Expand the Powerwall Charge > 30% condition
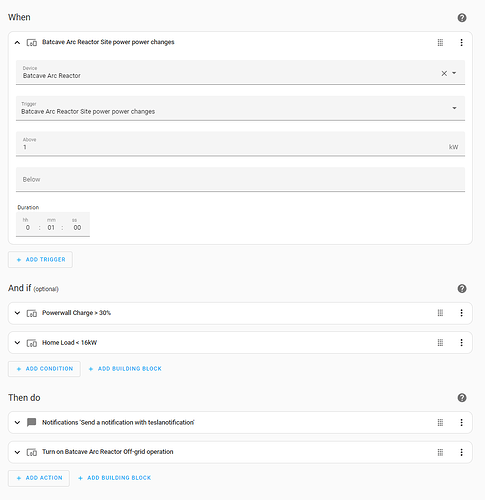 coord(17,313)
